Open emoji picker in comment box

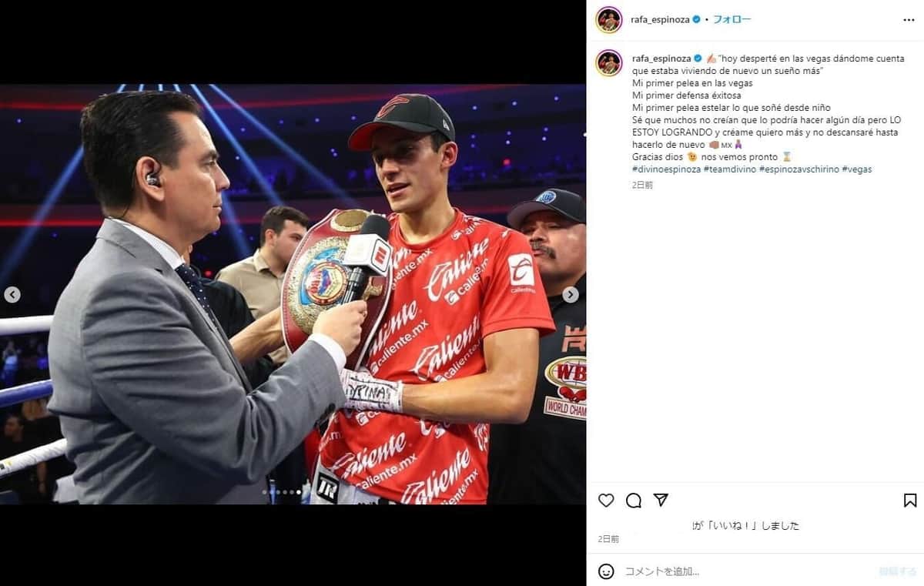[606, 571]
